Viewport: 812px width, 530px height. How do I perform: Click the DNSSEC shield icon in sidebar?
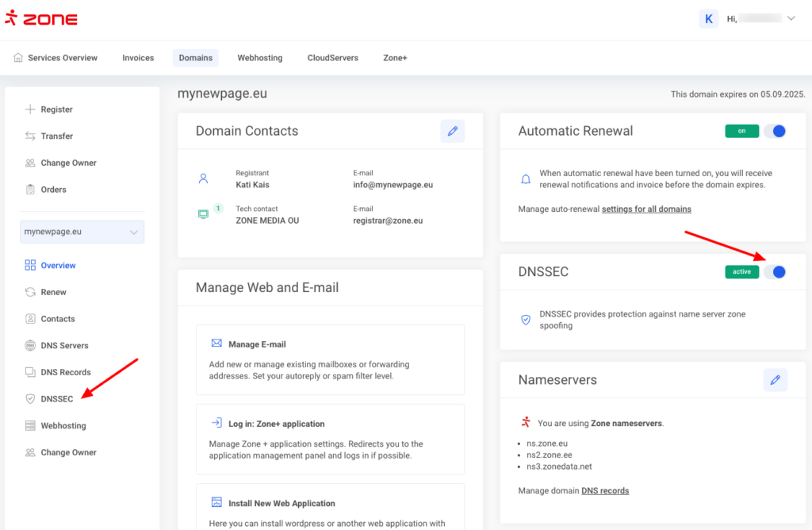[30, 399]
